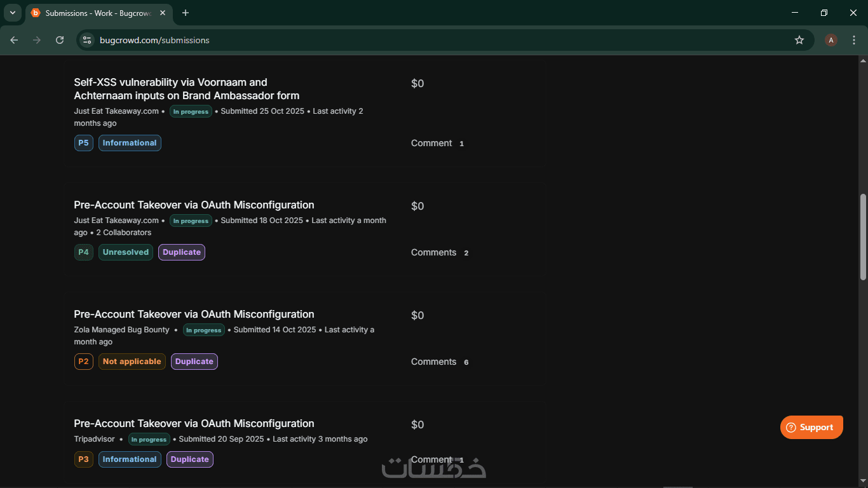Click the Unresolved status badge
868x488 pixels.
125,252
